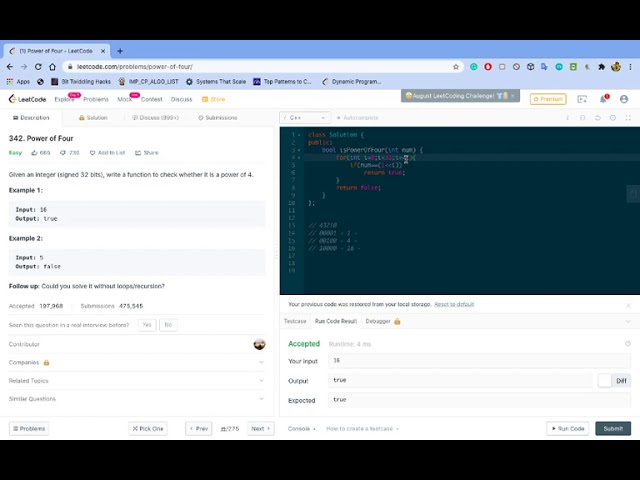Open the notifications bell
The image size is (640, 480).
tap(603, 99)
